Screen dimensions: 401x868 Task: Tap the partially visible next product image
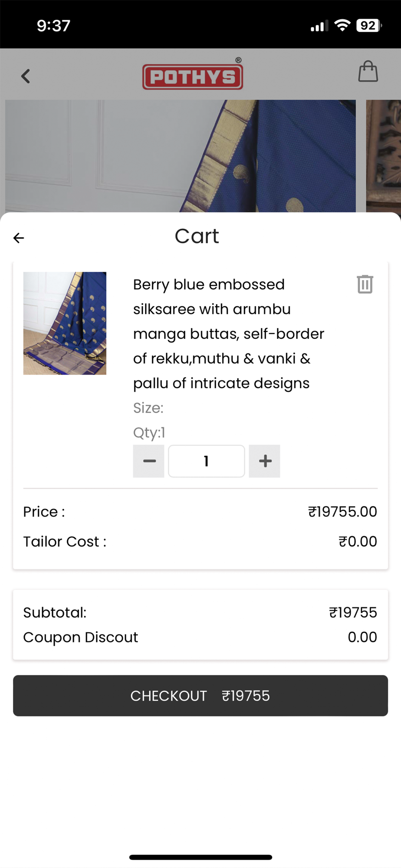[384, 156]
